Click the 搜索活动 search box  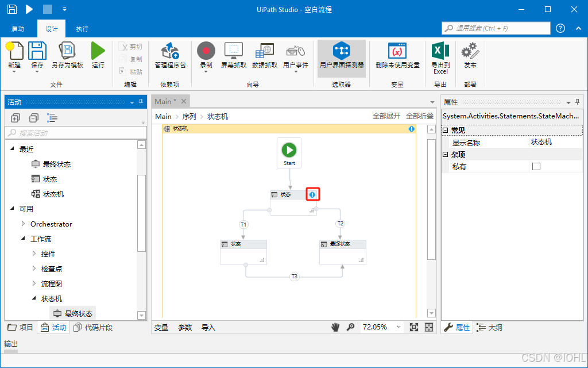click(x=76, y=133)
